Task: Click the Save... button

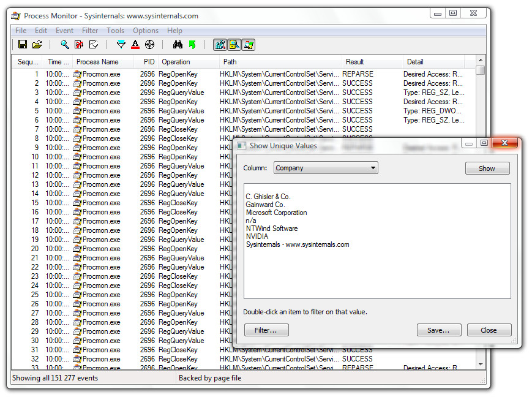Action: click(x=439, y=330)
